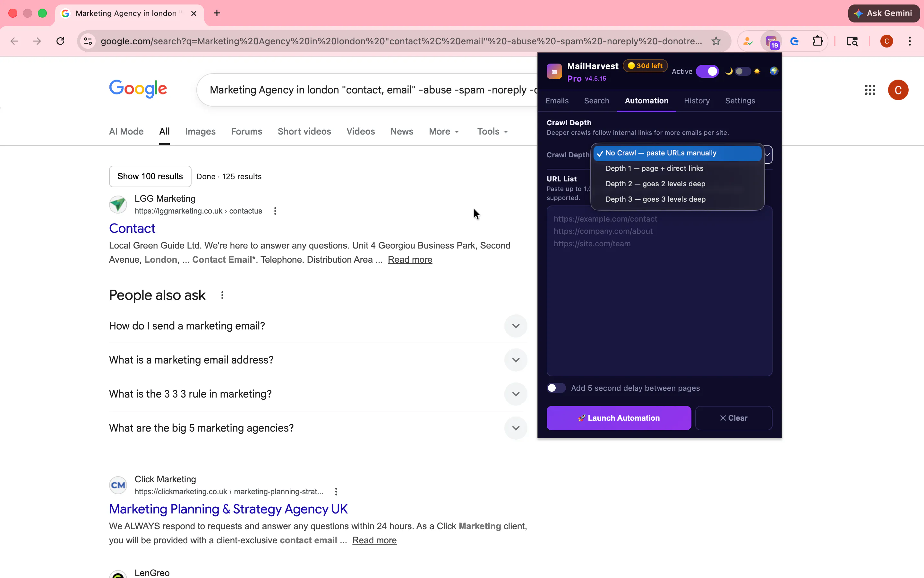Open the Videos results tab
Screen dimensions: 924x578
[x=360, y=132]
